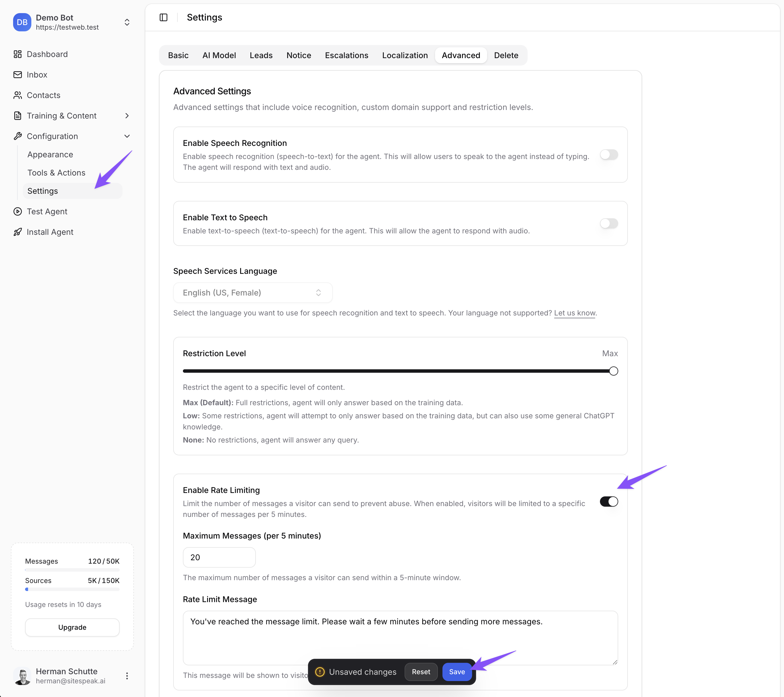Open Contacts via the people icon
Image resolution: width=784 pixels, height=697 pixels.
tap(18, 95)
